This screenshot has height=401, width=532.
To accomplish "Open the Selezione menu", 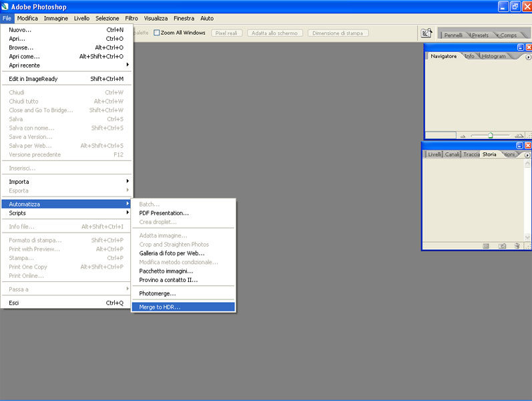I will (107, 18).
